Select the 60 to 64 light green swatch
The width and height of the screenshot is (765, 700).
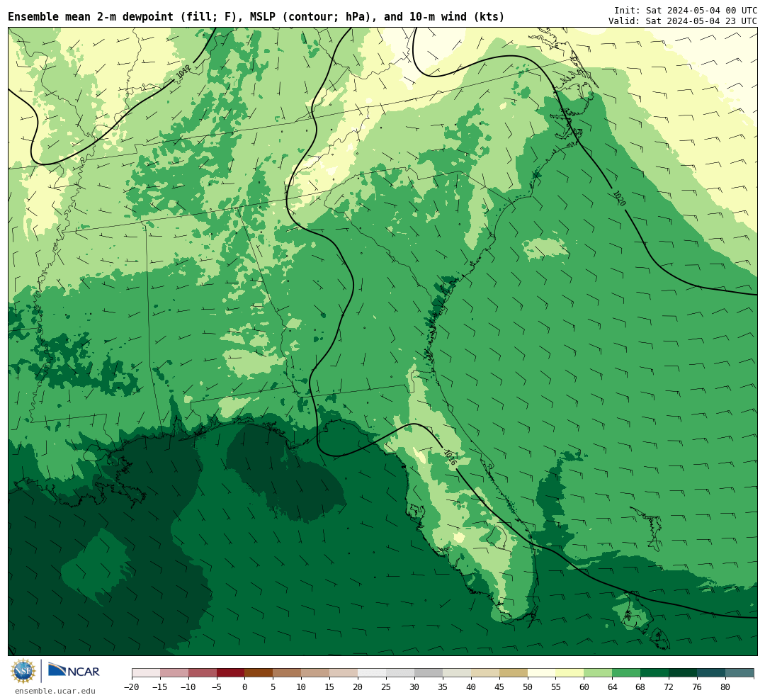[x=599, y=673]
